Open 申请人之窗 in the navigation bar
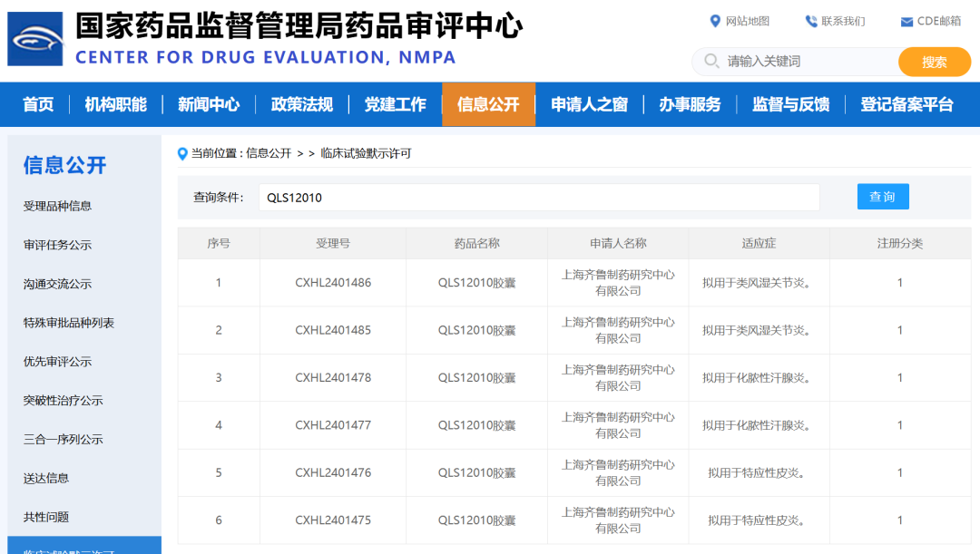 pyautogui.click(x=589, y=104)
